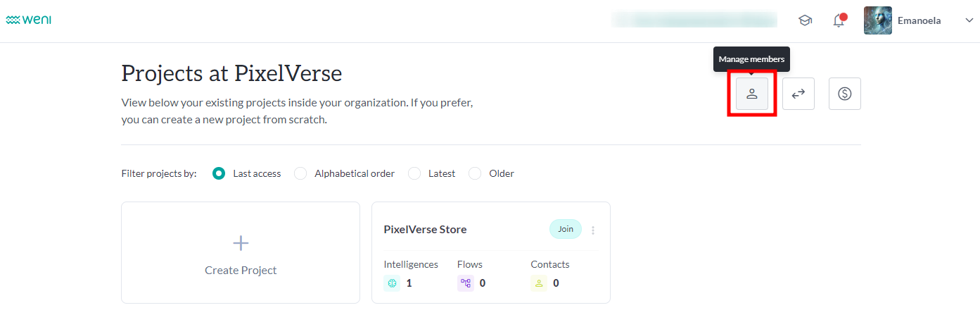Click the Contacts person icon
Viewport: 980px width, 322px height.
pyautogui.click(x=539, y=283)
